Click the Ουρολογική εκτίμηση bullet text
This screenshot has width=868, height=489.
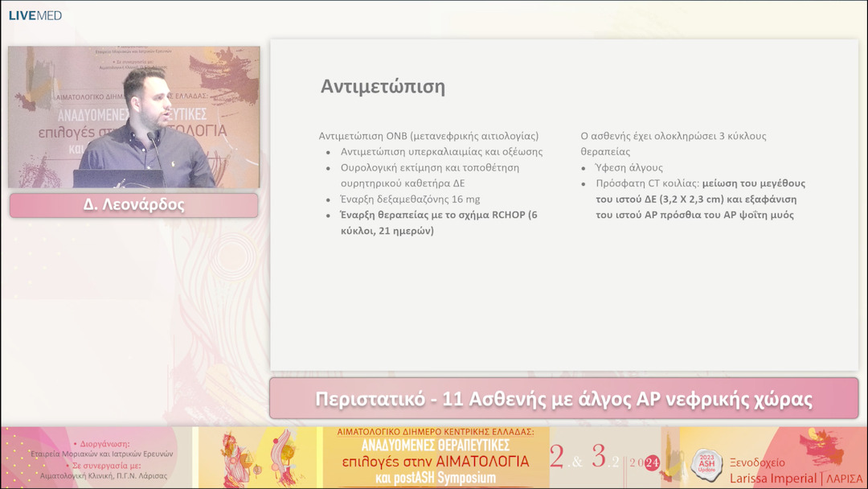coord(429,175)
